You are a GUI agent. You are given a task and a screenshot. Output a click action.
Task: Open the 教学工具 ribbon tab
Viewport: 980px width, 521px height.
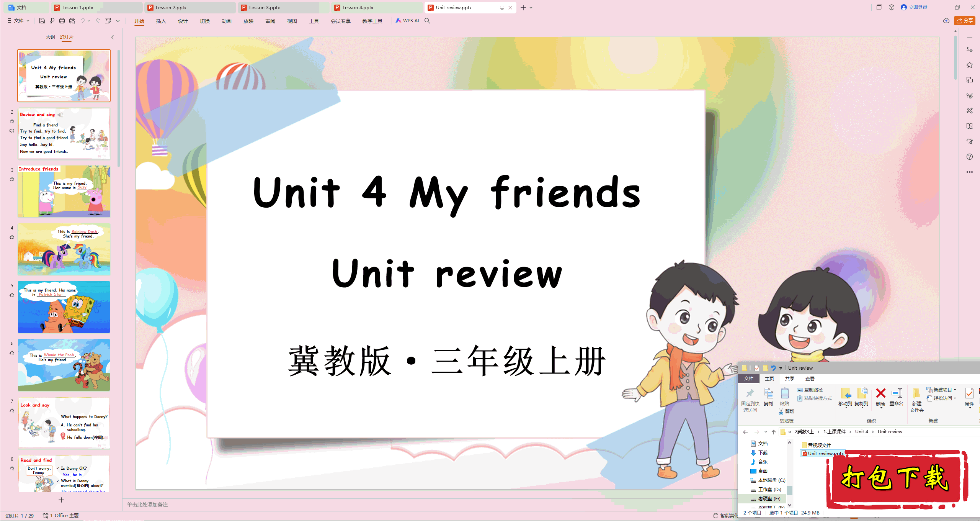click(372, 21)
